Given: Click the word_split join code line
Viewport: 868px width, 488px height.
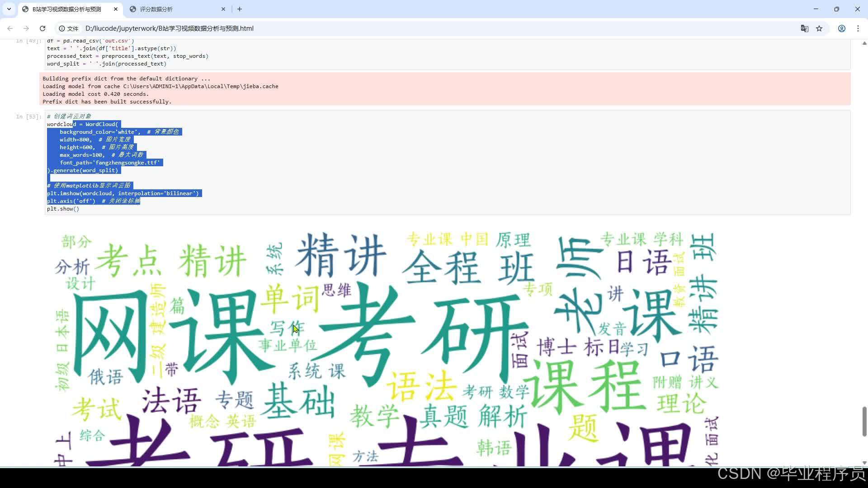Looking at the screenshot, I should point(107,64).
